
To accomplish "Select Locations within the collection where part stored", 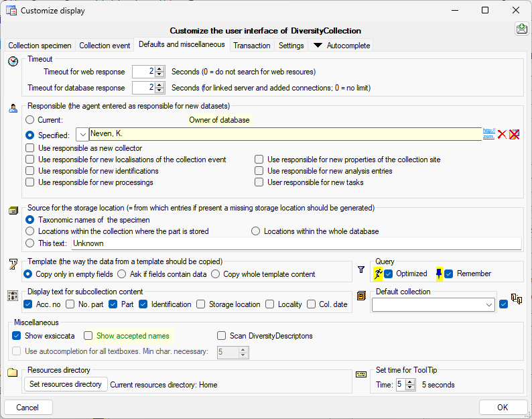I will coord(30,231).
